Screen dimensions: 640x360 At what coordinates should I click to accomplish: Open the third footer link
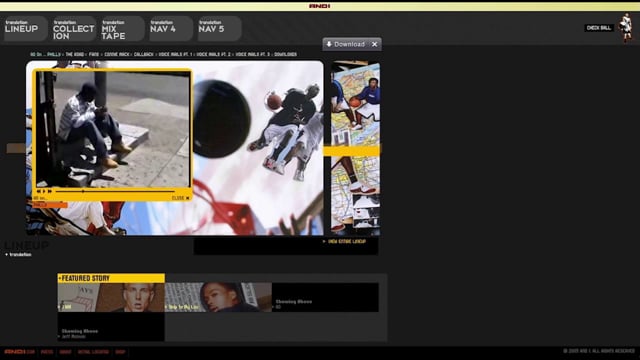coord(65,352)
